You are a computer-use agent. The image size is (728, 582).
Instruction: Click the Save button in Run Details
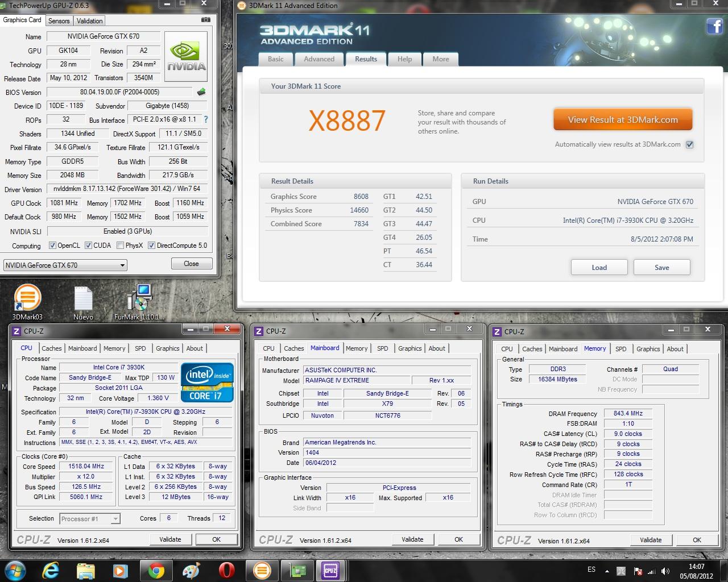pos(662,267)
